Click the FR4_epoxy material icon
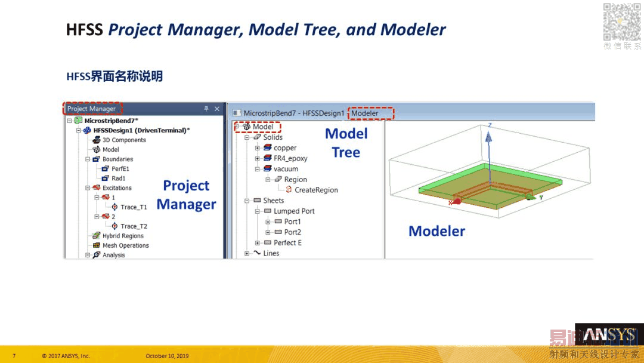644x363 pixels. [x=268, y=158]
